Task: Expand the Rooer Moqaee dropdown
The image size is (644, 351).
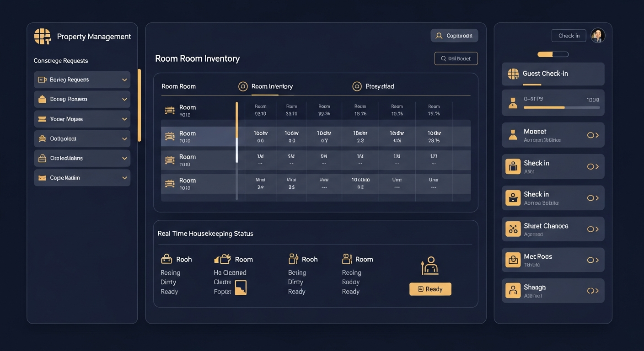Action: click(124, 119)
